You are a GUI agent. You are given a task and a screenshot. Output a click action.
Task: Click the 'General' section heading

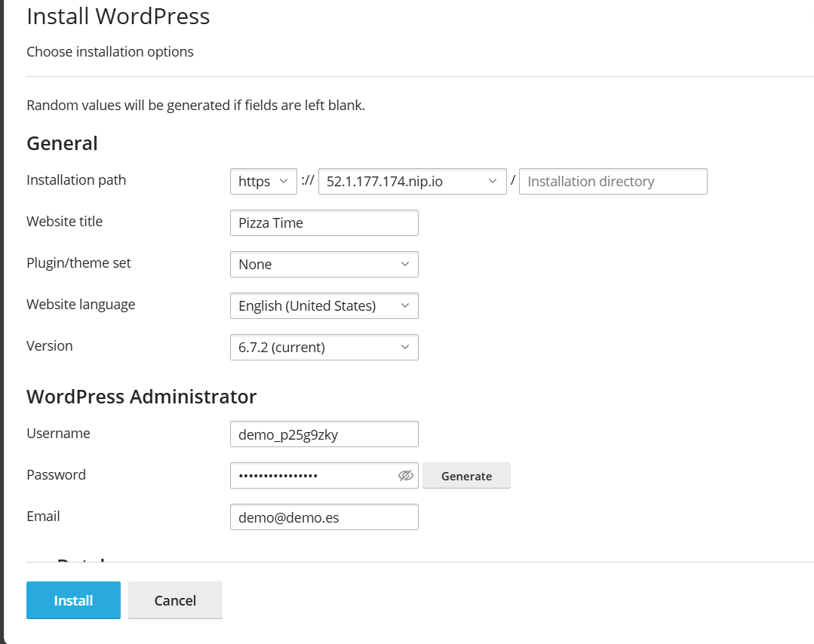coord(62,143)
